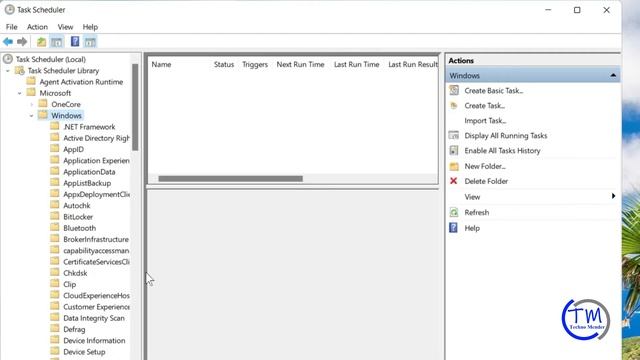The image size is (640, 360).
Task: Click the Bluetooth folder icon
Action: pos(55,228)
